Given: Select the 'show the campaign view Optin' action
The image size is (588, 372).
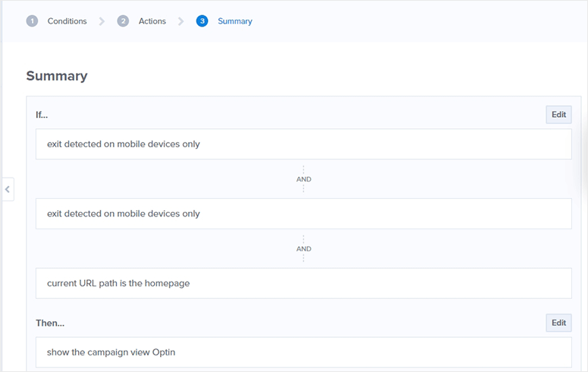Looking at the screenshot, I should click(303, 352).
